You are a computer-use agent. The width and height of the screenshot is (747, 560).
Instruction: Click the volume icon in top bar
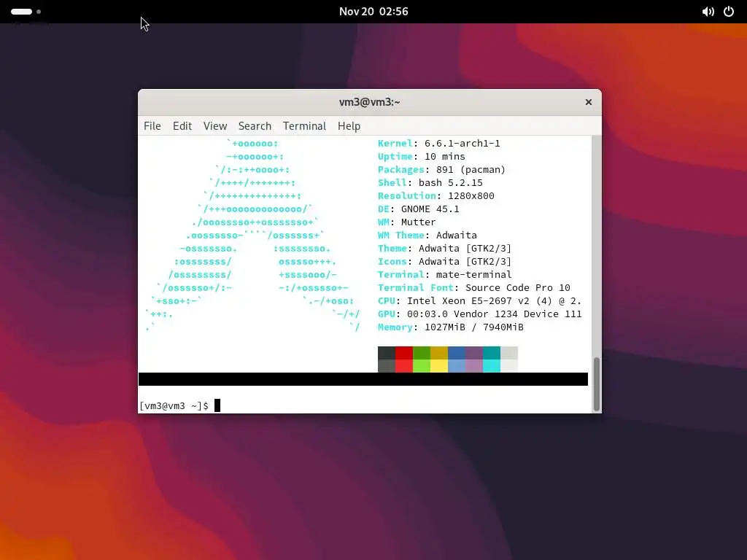[708, 12]
